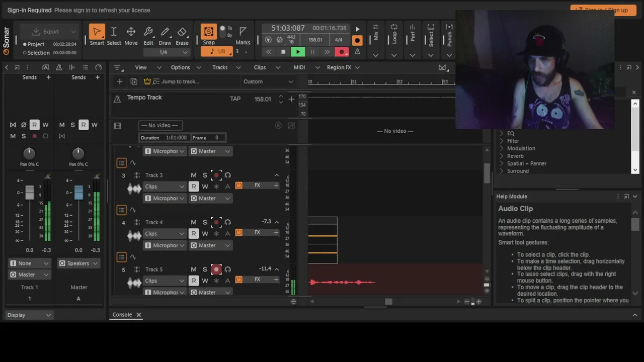
Task: Start recording with the red Record button
Action: coord(342,52)
